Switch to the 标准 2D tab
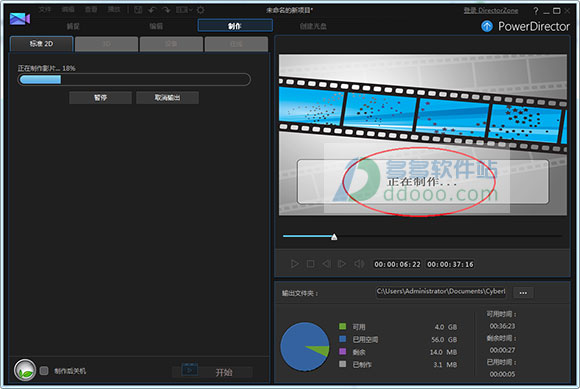580x389 pixels. pos(41,44)
